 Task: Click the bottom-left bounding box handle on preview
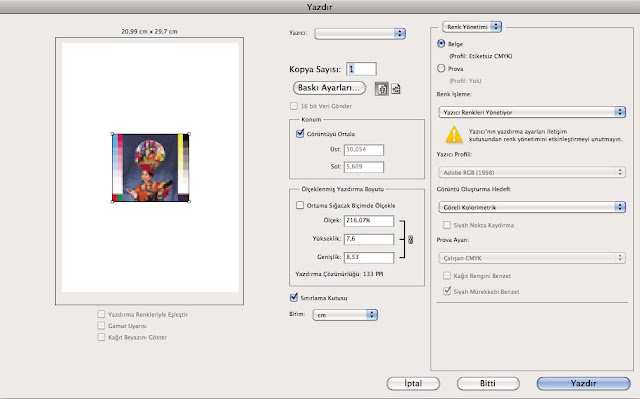[113, 201]
